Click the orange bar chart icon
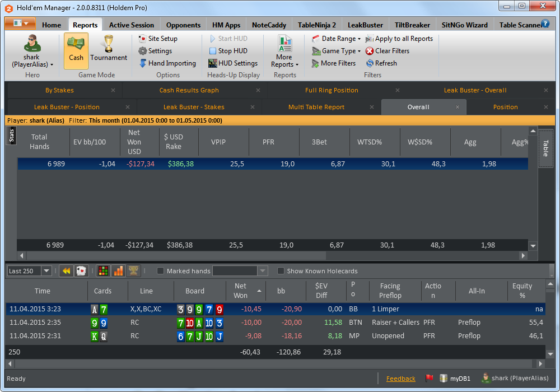 pos(118,271)
